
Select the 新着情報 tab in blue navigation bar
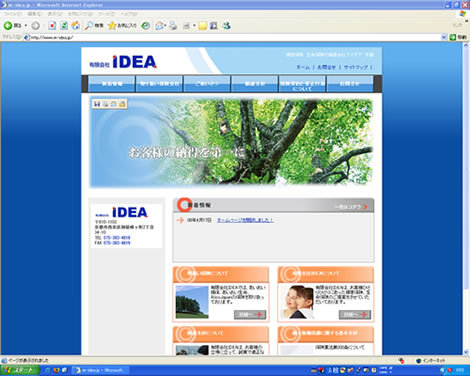pos(112,84)
